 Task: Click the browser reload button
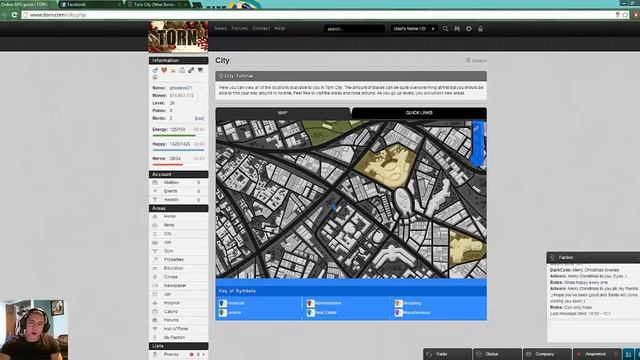[x=14, y=15]
